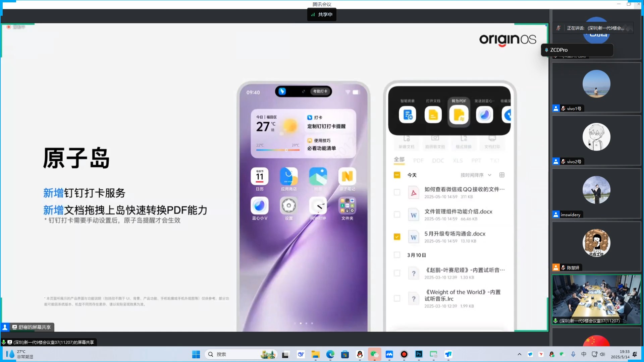Click the system tray microphone icon

[573, 354]
